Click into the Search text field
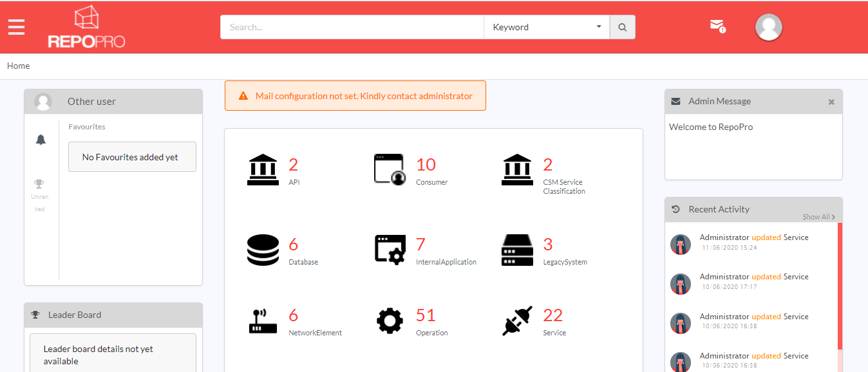The image size is (868, 372). 352,27
